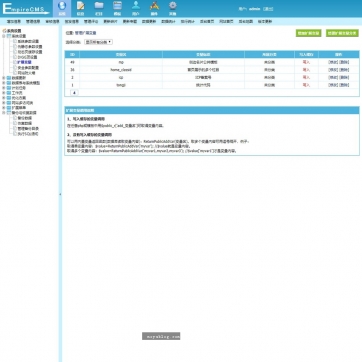This screenshot has height=362, width=362.
Task: Open 后台首页 in the shortcut menu bar
Action: point(207,21)
